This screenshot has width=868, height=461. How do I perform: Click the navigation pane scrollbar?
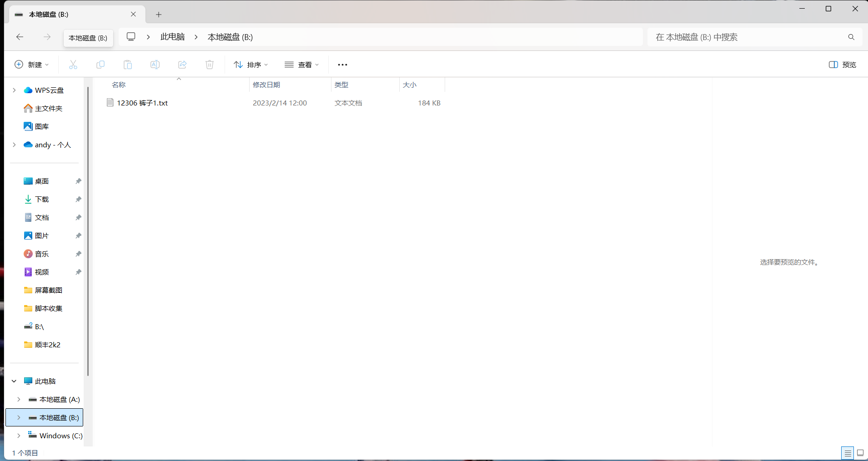coord(88,231)
